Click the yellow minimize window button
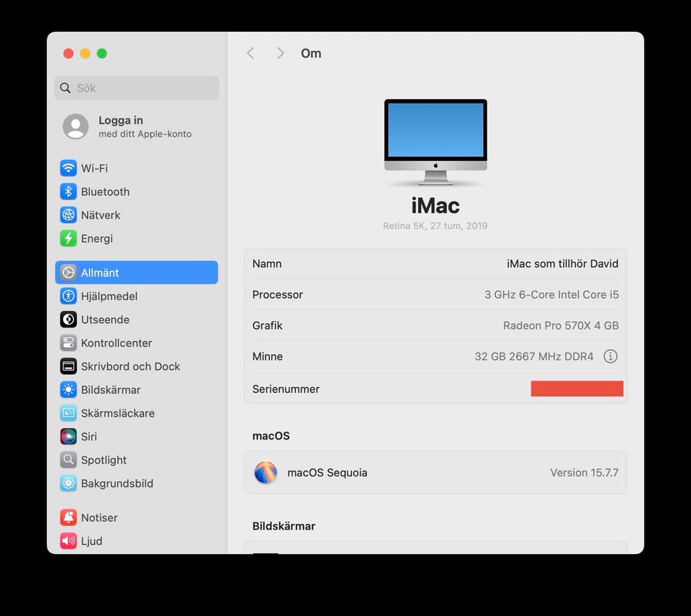691x616 pixels. click(x=85, y=53)
